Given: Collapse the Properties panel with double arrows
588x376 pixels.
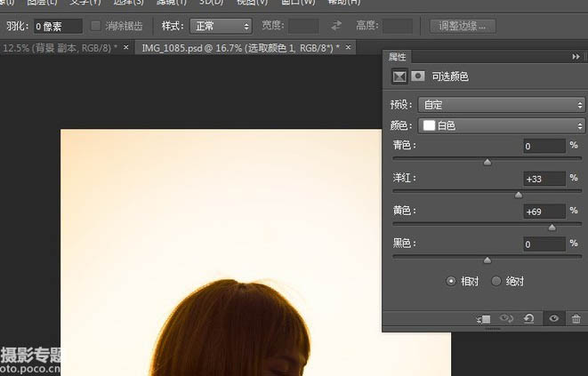Looking at the screenshot, I should [x=576, y=56].
